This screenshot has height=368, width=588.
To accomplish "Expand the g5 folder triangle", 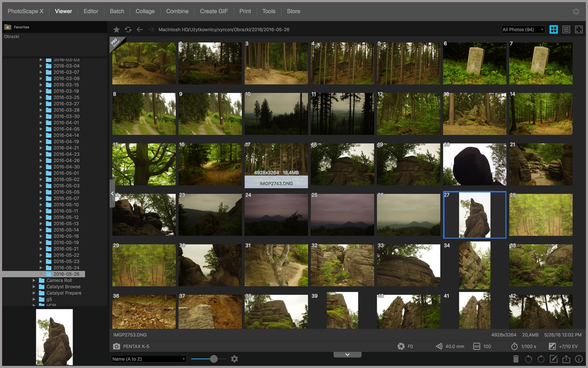I will [34, 299].
